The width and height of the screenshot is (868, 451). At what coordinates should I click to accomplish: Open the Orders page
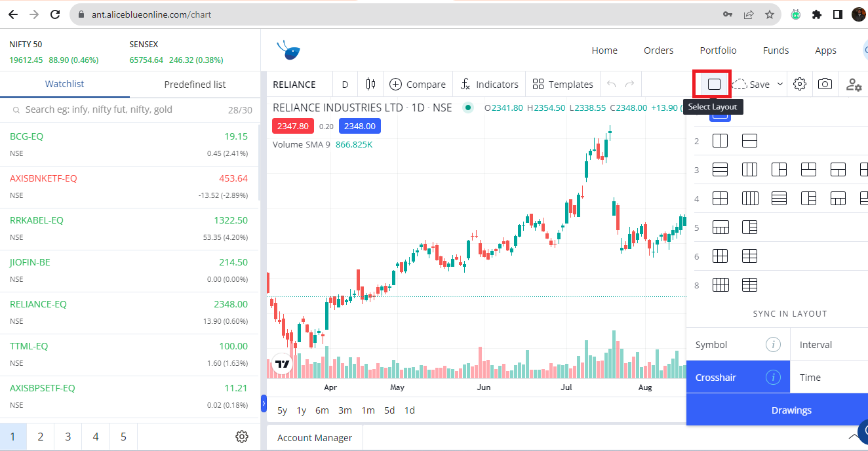658,50
